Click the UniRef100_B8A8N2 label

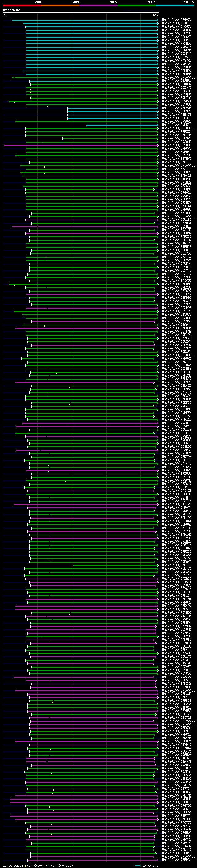tap(177, 233)
